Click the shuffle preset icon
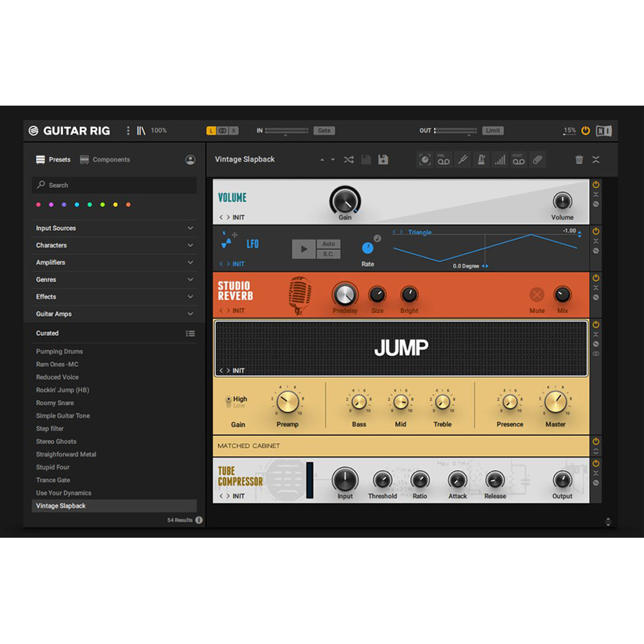The image size is (644, 644). tap(348, 160)
